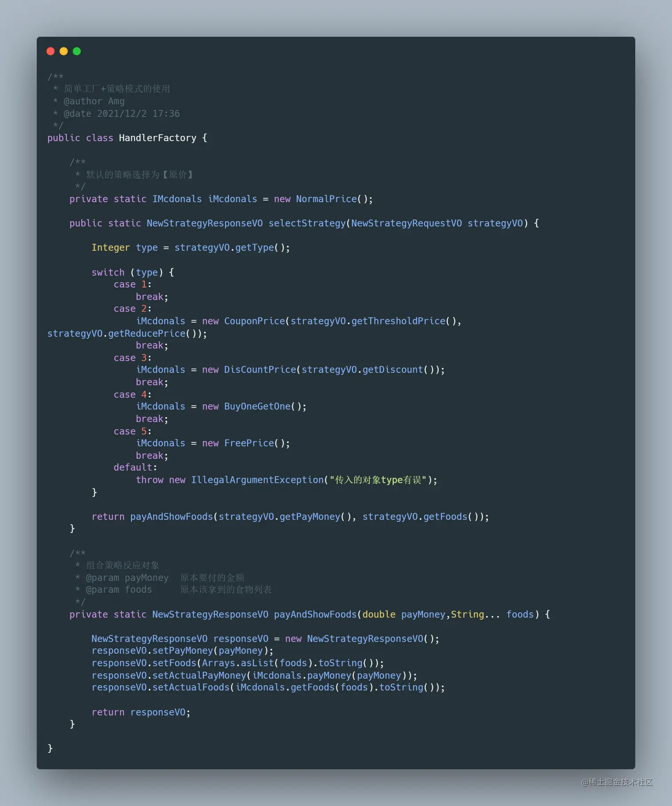The height and width of the screenshot is (806, 672).
Task: Click the 'default:' label
Action: coord(135,468)
